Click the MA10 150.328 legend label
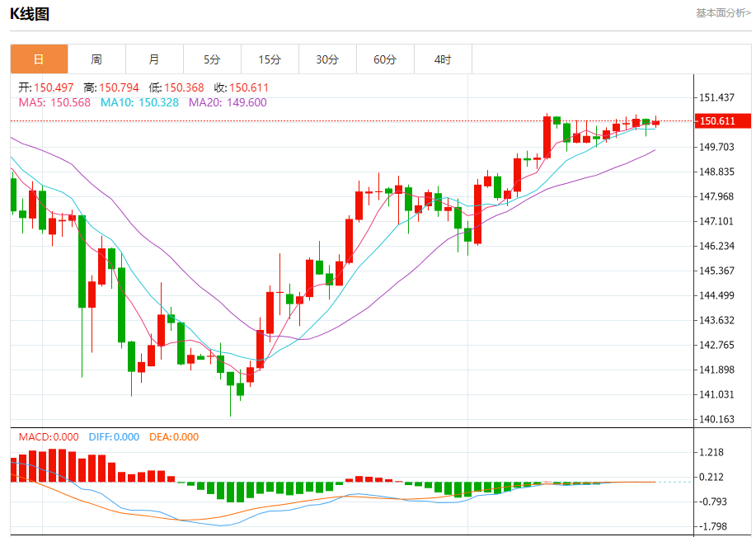 pyautogui.click(x=139, y=102)
